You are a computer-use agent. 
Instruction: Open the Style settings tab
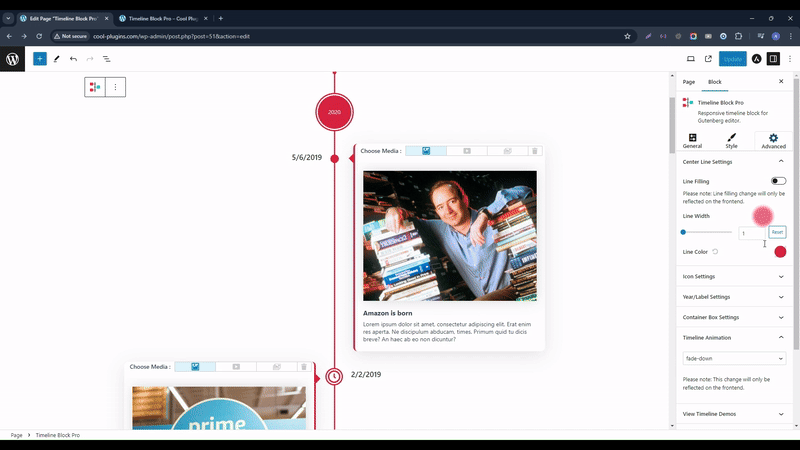coord(731,140)
